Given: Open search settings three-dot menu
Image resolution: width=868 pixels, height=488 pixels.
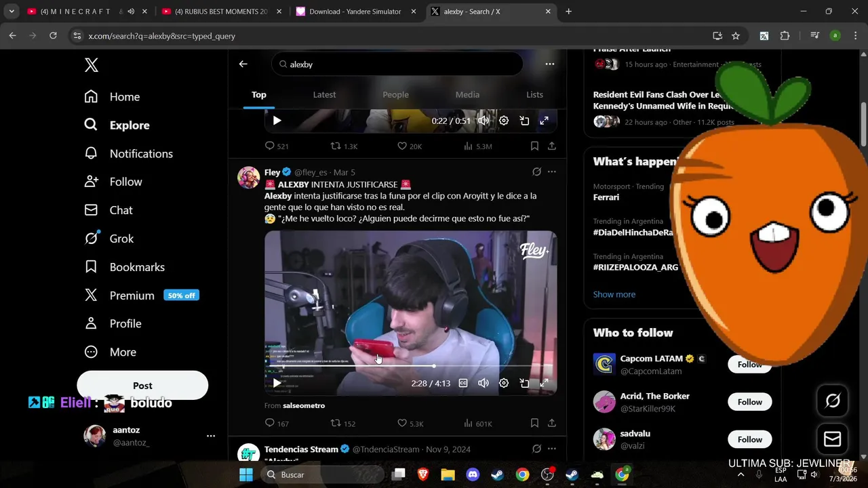Looking at the screenshot, I should [550, 64].
